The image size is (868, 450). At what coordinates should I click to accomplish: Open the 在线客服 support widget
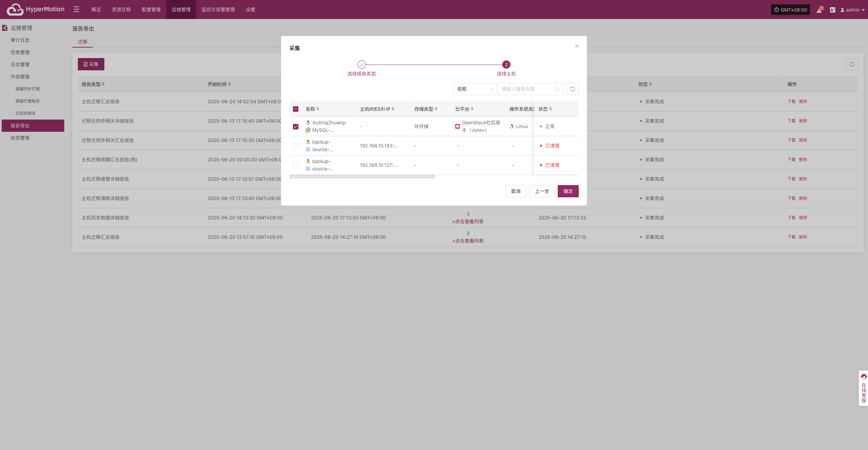tap(864, 388)
